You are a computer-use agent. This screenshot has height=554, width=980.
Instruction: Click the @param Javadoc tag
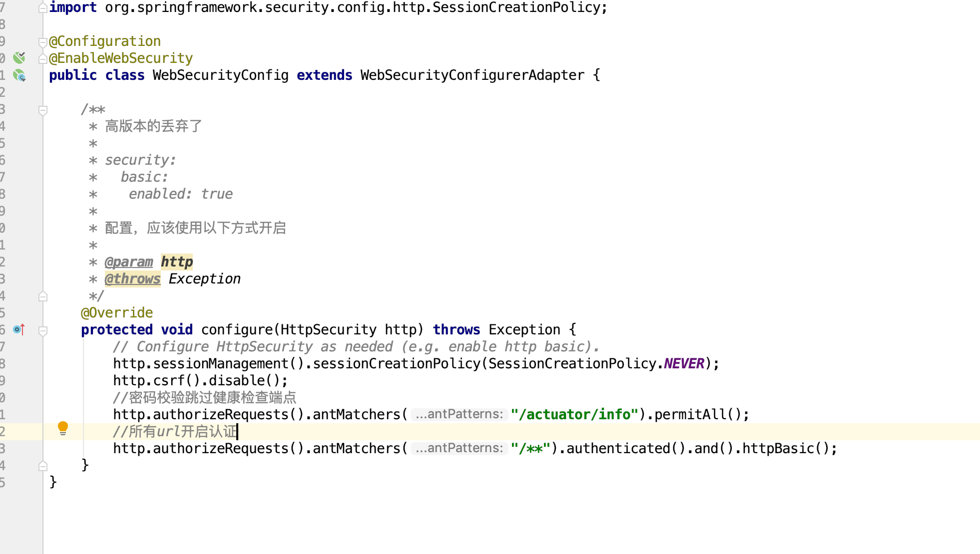coord(129,262)
